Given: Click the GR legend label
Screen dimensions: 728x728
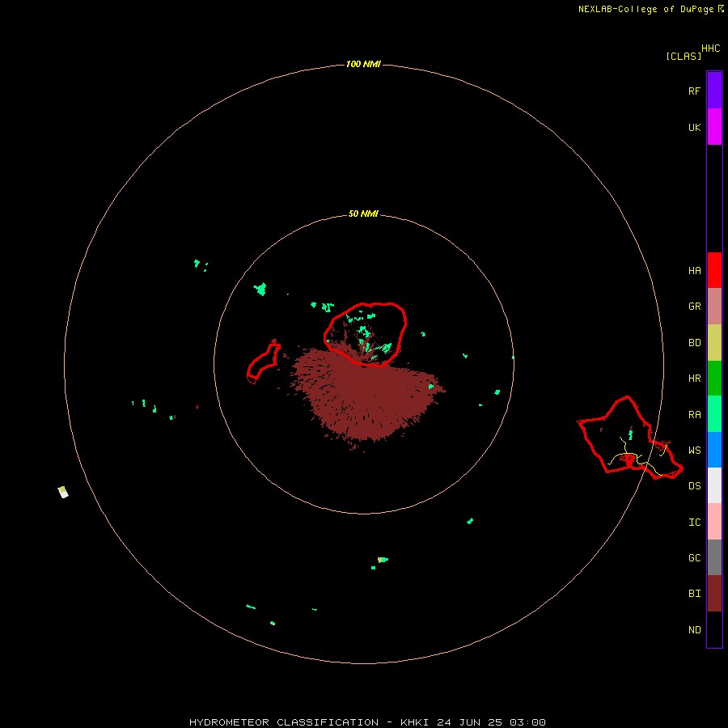Looking at the screenshot, I should pyautogui.click(x=694, y=307).
